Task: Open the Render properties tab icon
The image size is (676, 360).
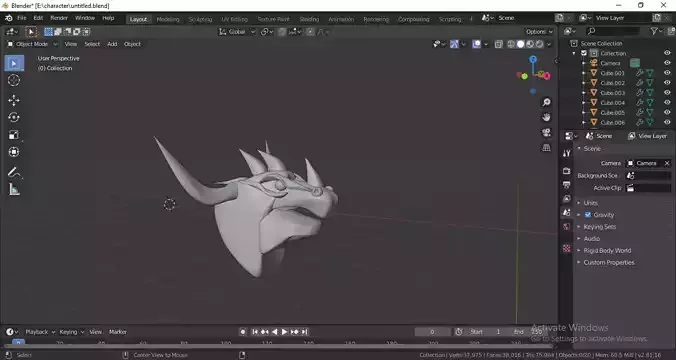Action: [566, 171]
